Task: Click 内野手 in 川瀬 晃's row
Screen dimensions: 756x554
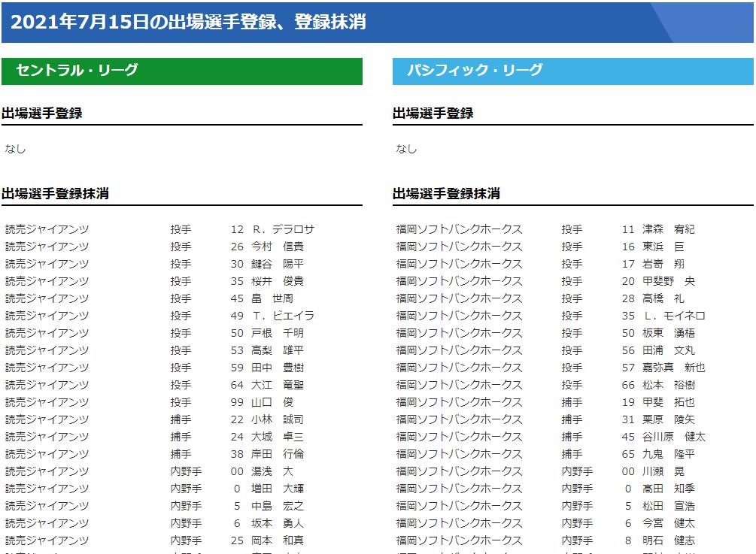Action: 577,471
